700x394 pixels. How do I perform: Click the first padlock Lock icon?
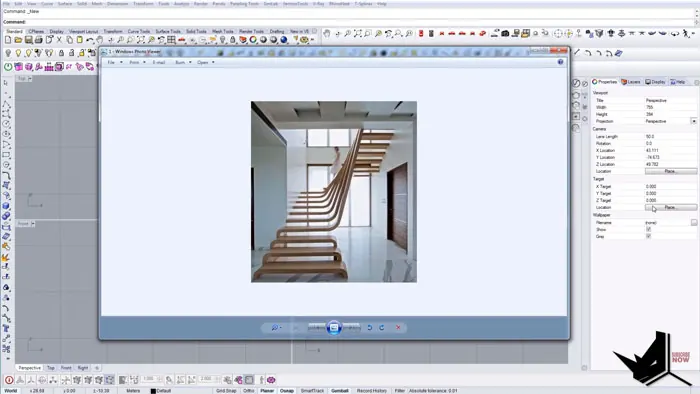pyautogui.click(x=61, y=53)
